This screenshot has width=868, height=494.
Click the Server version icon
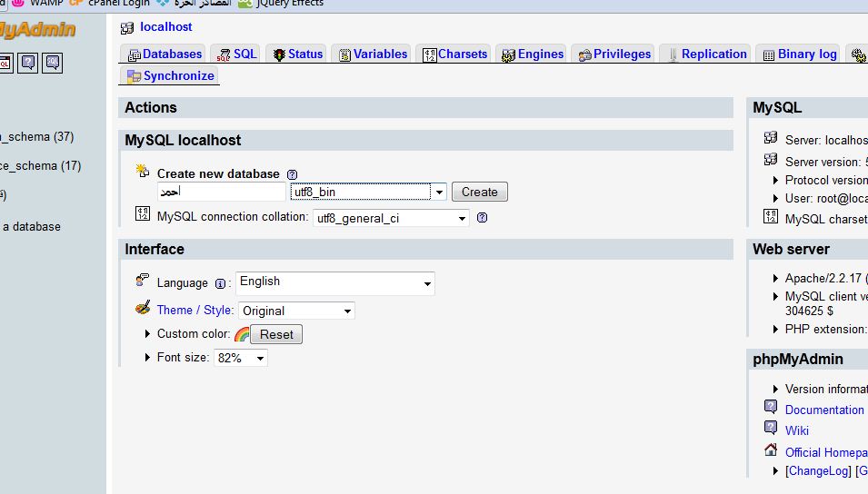[771, 159]
